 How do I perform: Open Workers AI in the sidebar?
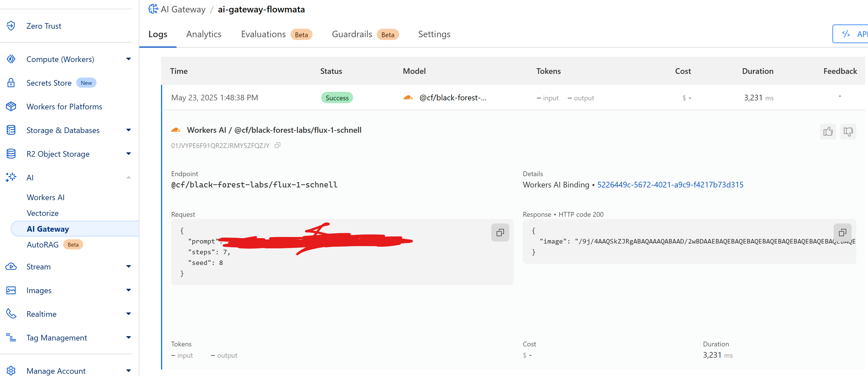coord(45,197)
